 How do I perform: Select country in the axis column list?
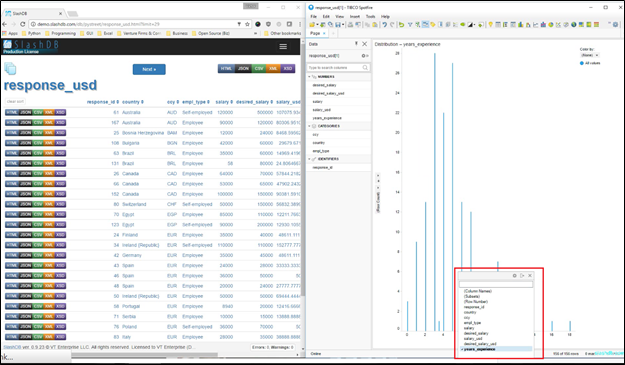coord(470,312)
